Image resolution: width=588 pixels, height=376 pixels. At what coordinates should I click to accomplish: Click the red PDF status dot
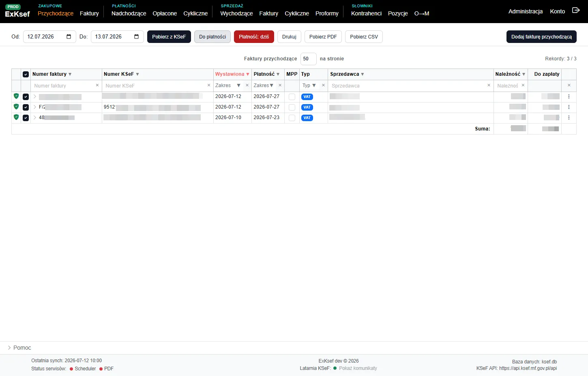coord(101,369)
